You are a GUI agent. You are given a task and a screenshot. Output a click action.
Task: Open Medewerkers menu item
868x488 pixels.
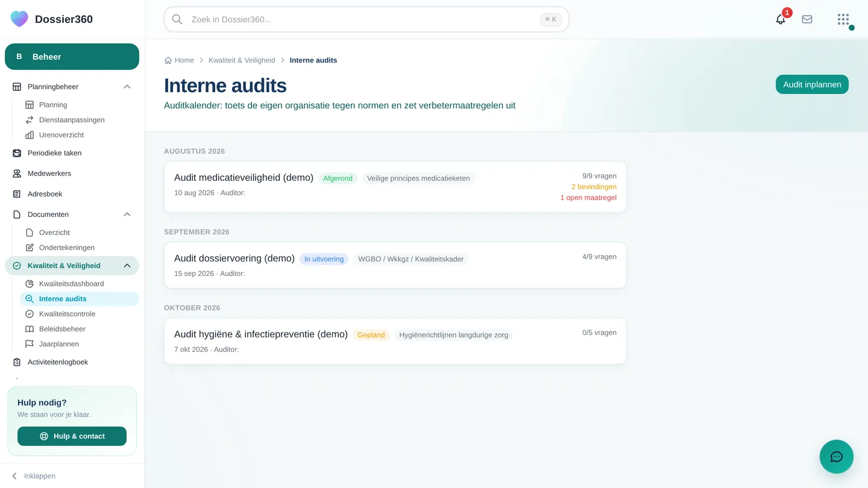pyautogui.click(x=72, y=174)
